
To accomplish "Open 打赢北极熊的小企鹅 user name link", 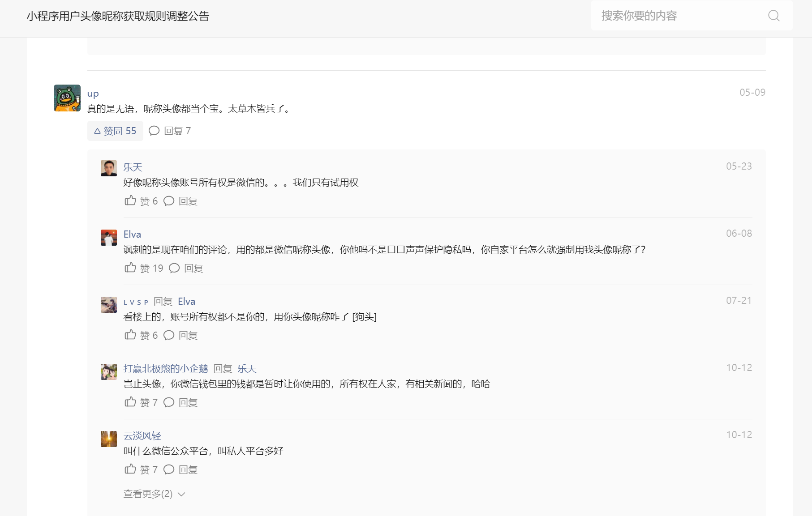I will (166, 369).
